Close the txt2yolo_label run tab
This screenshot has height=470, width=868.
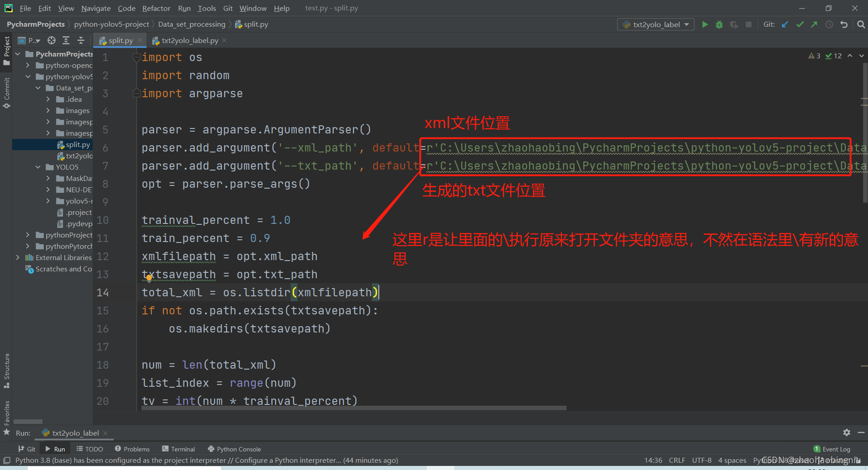pyautogui.click(x=105, y=433)
